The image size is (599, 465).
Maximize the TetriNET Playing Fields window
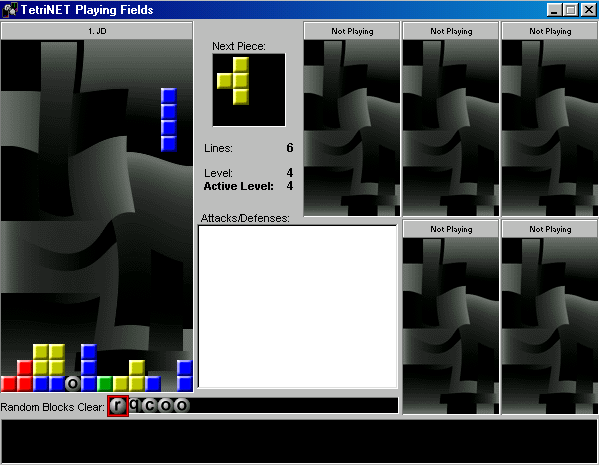click(571, 10)
